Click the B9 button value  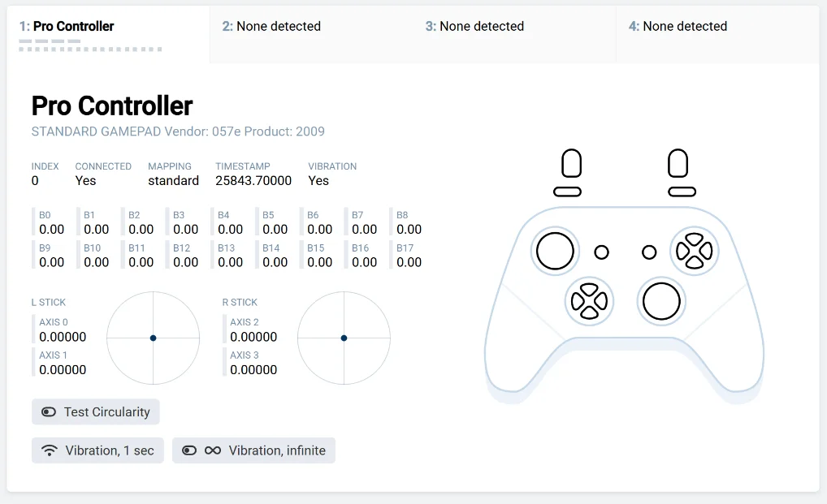(52, 262)
